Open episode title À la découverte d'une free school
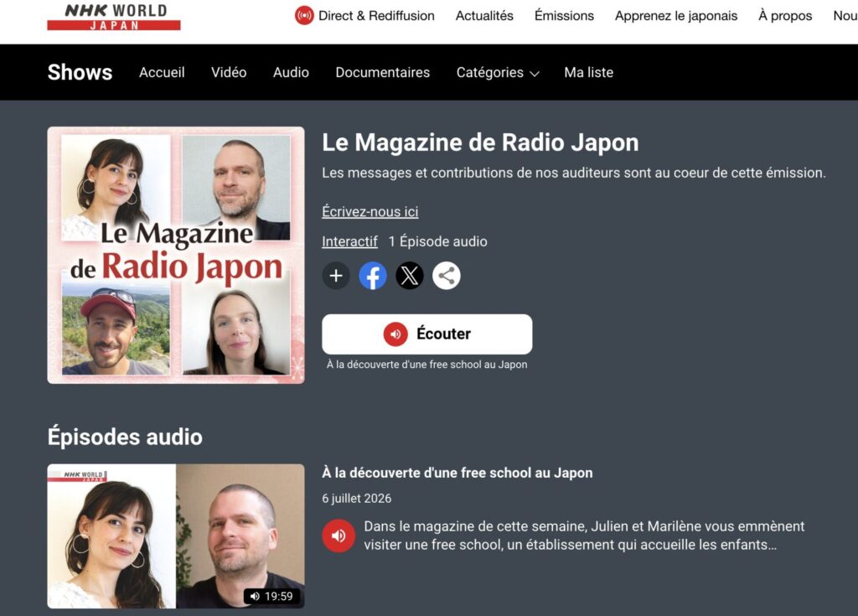This screenshot has height=616, width=858. 457,473
